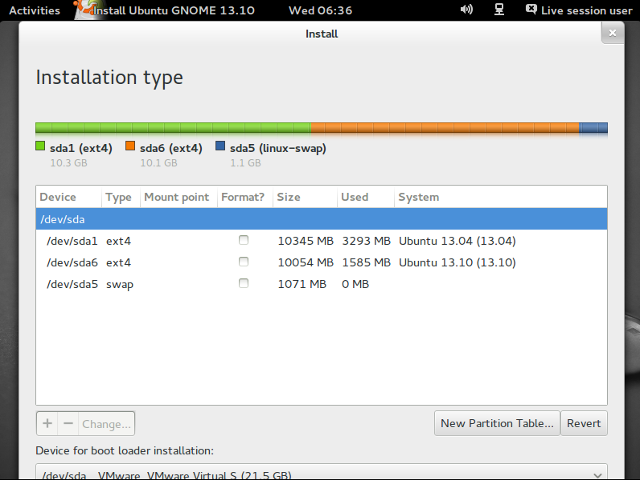Open the Live session user menu
Viewport: 640px width, 480px height.
coord(579,10)
